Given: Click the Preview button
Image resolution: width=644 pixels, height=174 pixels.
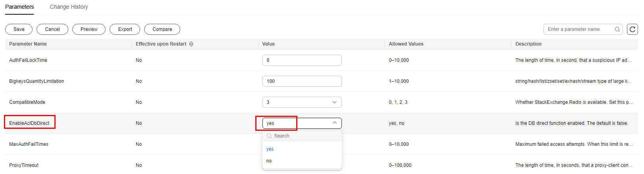Looking at the screenshot, I should coord(89,29).
